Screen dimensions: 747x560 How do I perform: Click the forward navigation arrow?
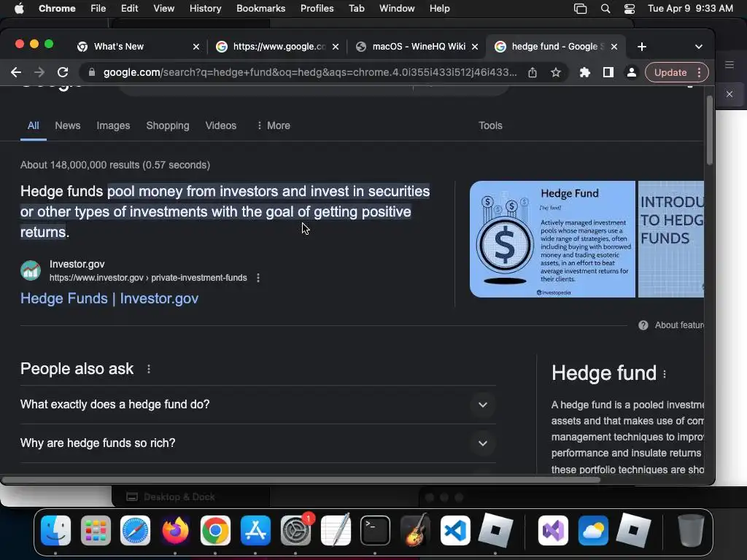click(x=39, y=72)
